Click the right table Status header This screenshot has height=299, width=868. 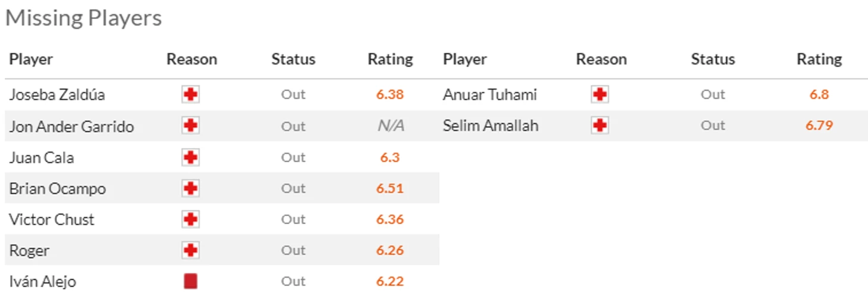coord(713,59)
